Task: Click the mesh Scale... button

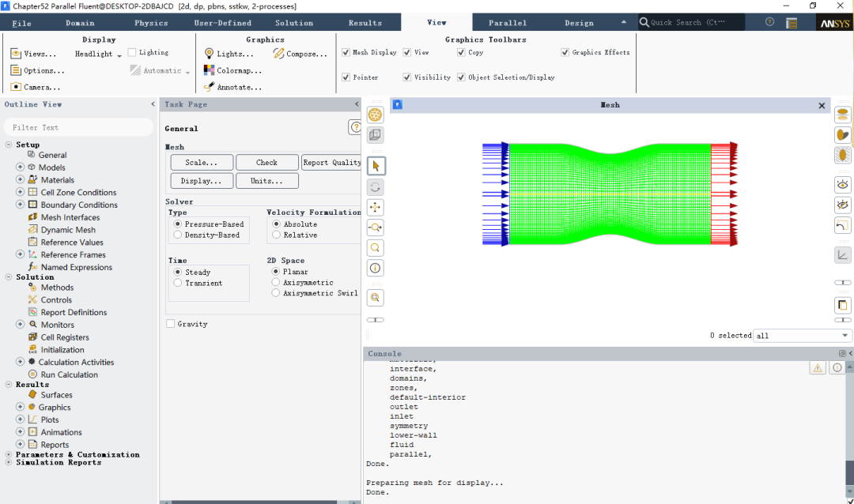Action: pos(202,162)
